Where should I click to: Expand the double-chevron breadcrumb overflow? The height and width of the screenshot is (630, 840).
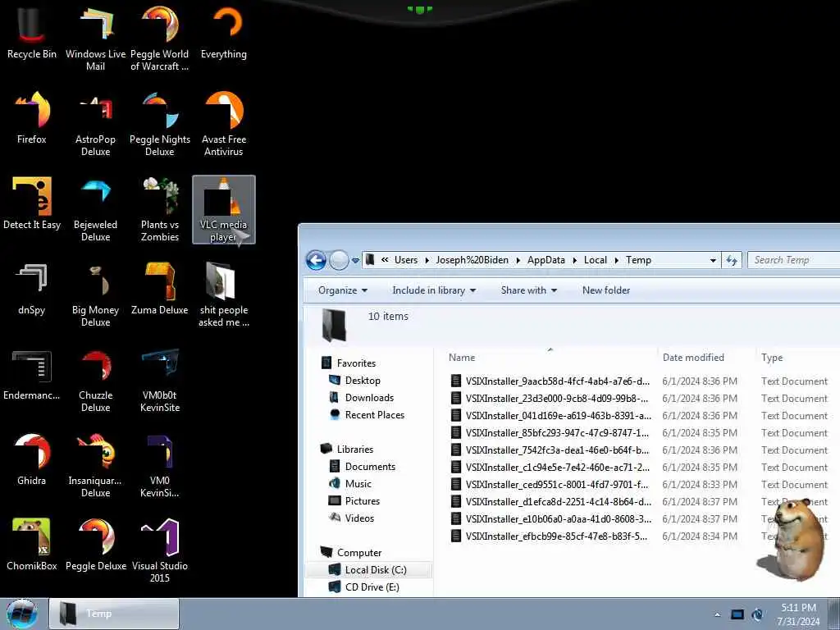pyautogui.click(x=385, y=260)
